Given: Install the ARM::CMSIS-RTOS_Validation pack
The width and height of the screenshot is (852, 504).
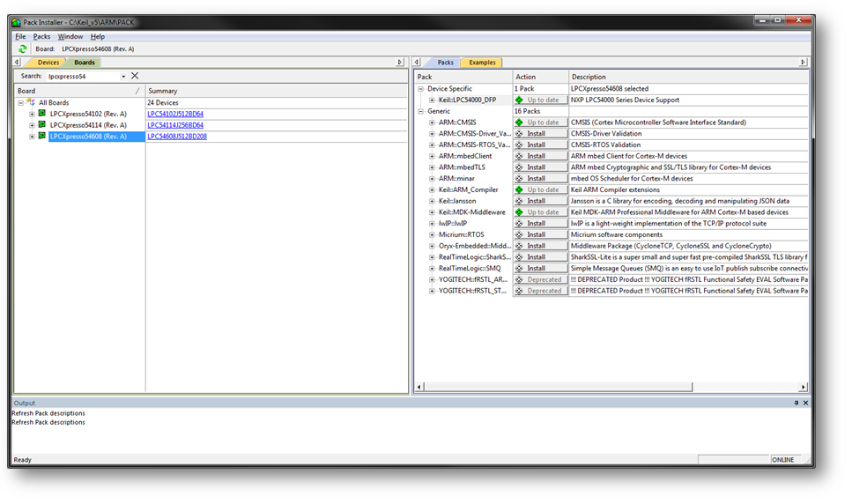Looking at the screenshot, I should 541,145.
